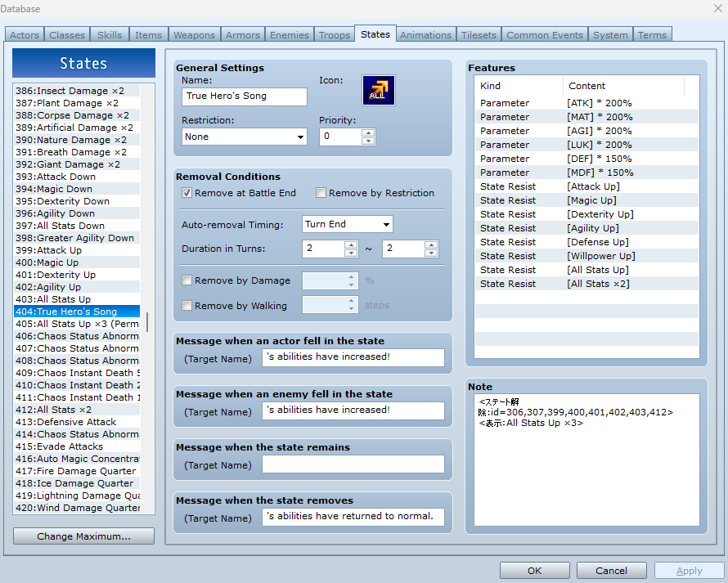Increase minimum Duration in Turns
Screen dimensions: 728x583
(351, 244)
